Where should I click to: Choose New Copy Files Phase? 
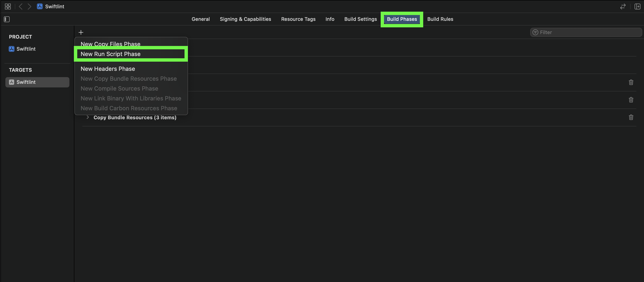pyautogui.click(x=110, y=44)
